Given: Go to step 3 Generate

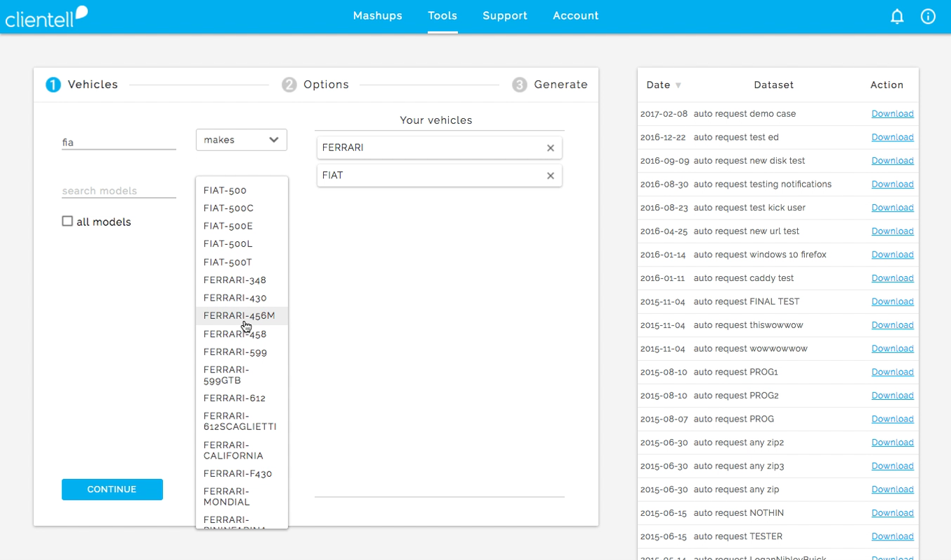Looking at the screenshot, I should 550,85.
